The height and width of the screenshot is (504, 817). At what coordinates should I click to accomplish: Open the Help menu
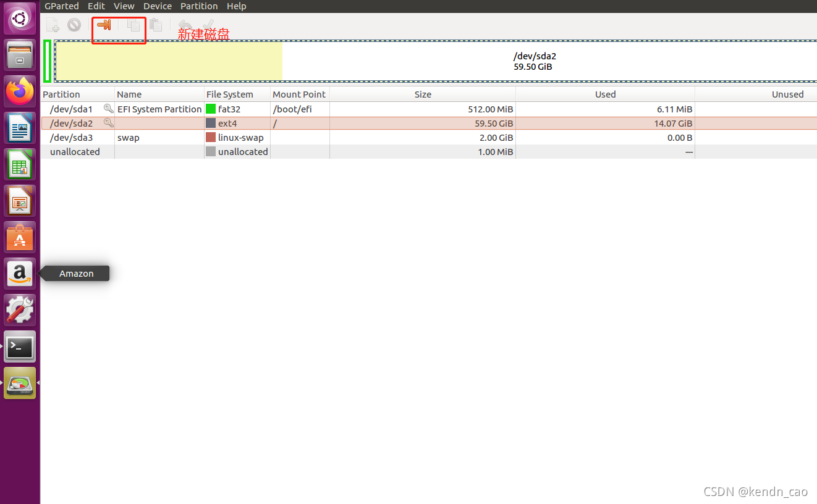pyautogui.click(x=236, y=6)
